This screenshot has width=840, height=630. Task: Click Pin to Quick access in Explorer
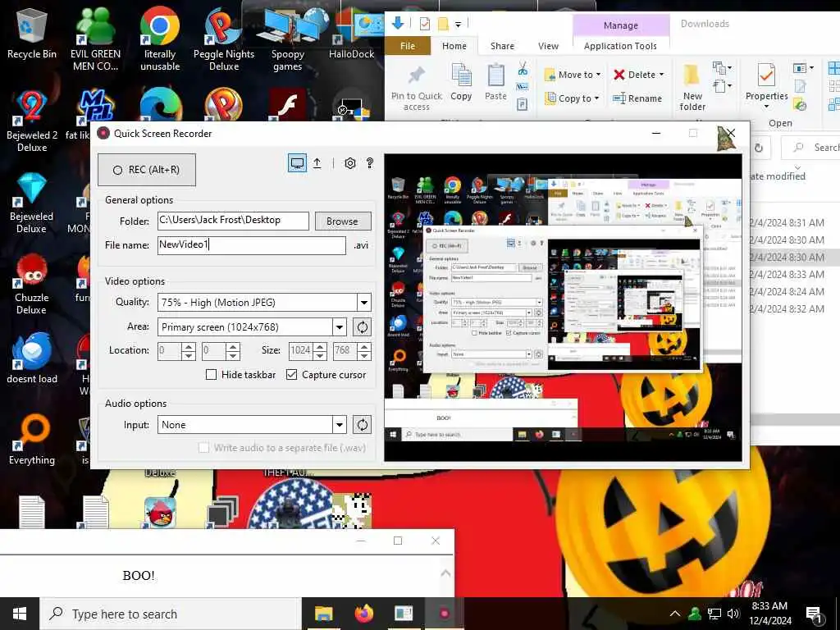point(416,88)
